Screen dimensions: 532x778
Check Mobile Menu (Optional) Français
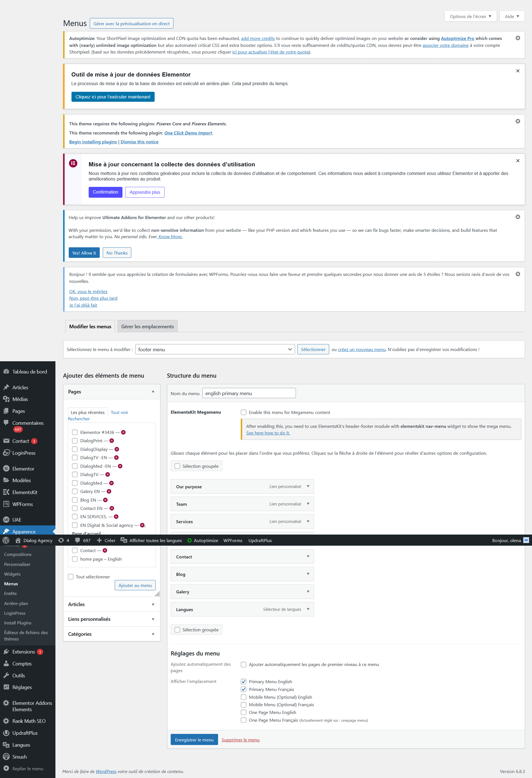point(244,705)
